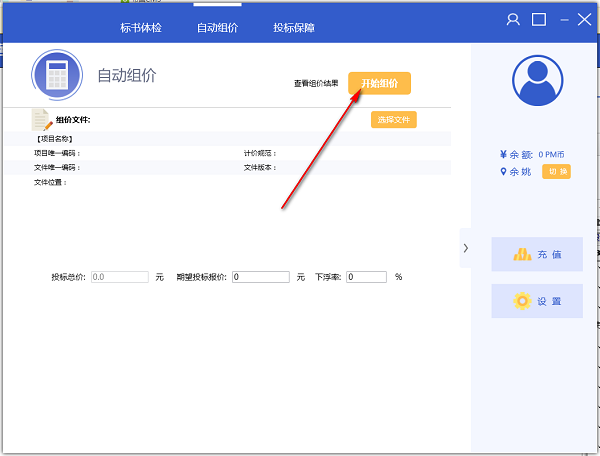Switch to the 标书体检 tab
This screenshot has width=600, height=456.
click(140, 28)
